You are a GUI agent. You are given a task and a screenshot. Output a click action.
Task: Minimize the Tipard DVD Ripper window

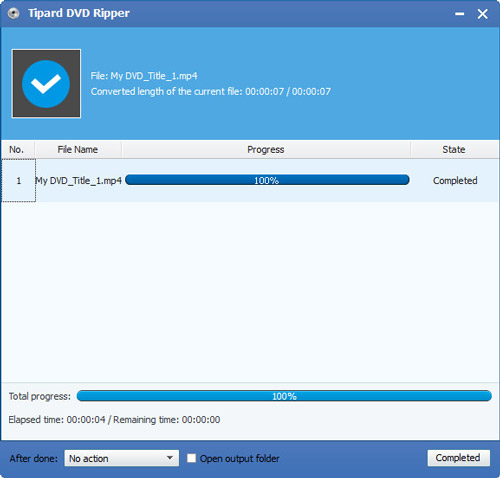(x=460, y=14)
